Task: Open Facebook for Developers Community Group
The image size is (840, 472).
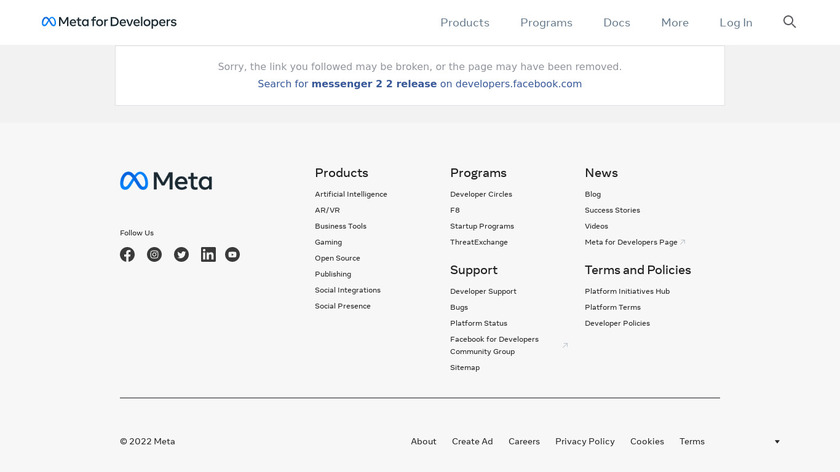Action: click(494, 345)
